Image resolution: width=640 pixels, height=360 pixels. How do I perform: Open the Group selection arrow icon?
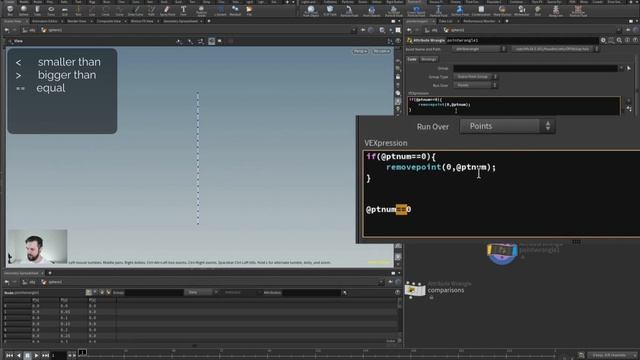[629, 68]
